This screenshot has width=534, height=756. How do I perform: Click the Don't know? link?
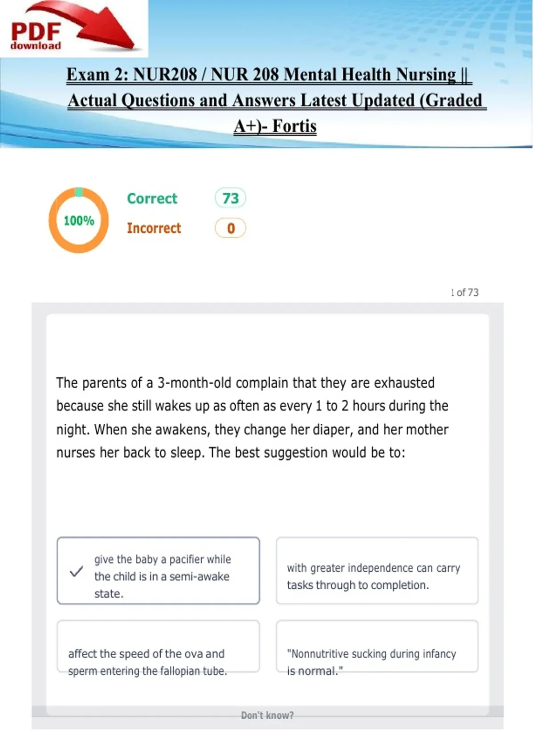267,715
